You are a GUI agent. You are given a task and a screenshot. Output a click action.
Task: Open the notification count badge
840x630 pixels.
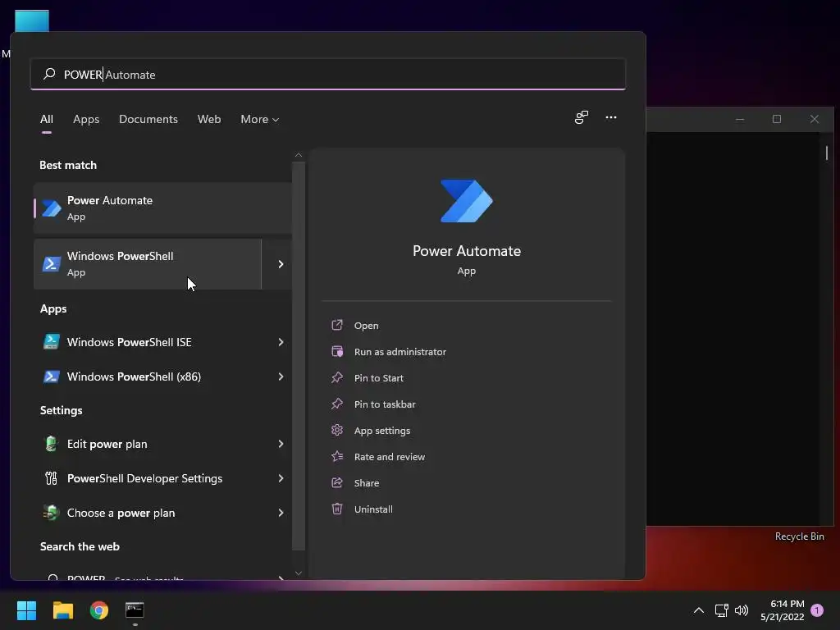point(817,610)
